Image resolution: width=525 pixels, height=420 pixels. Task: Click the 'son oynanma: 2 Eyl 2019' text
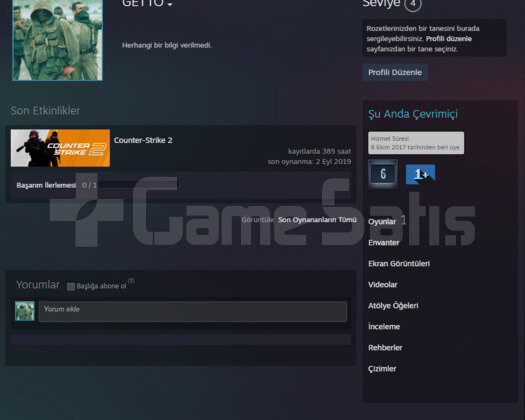pos(309,161)
